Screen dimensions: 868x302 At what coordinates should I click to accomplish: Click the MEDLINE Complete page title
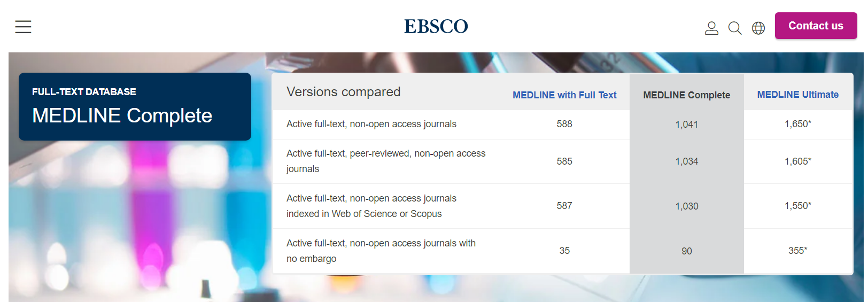click(122, 115)
